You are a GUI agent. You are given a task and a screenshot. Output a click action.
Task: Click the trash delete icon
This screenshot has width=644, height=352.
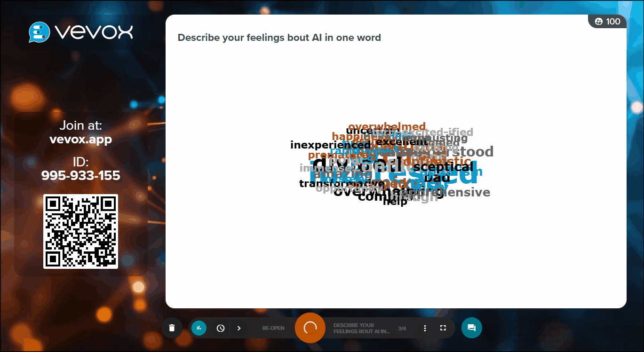click(x=172, y=328)
